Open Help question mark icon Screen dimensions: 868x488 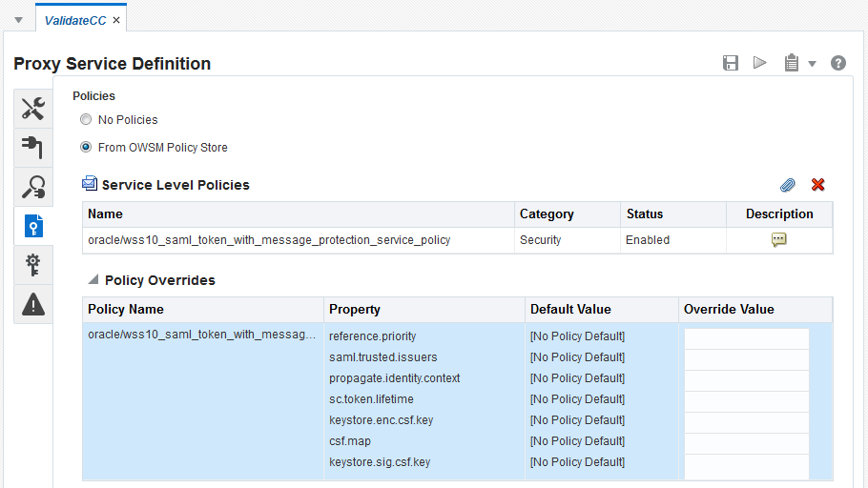[x=838, y=63]
